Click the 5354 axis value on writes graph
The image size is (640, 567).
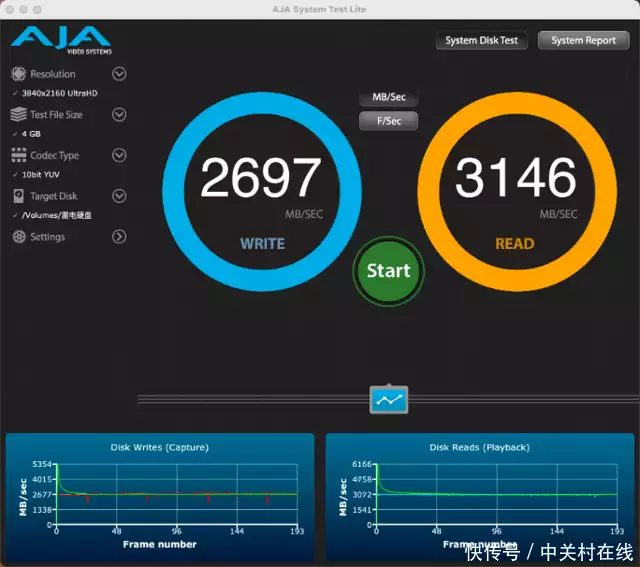(x=42, y=464)
